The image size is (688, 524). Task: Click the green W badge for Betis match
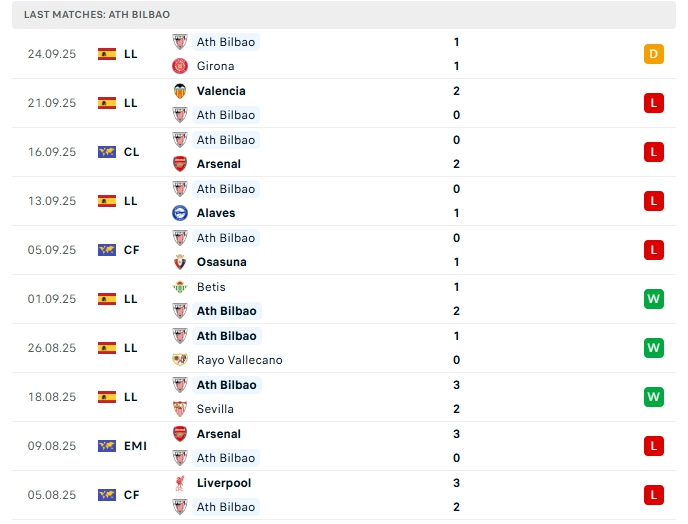[654, 299]
